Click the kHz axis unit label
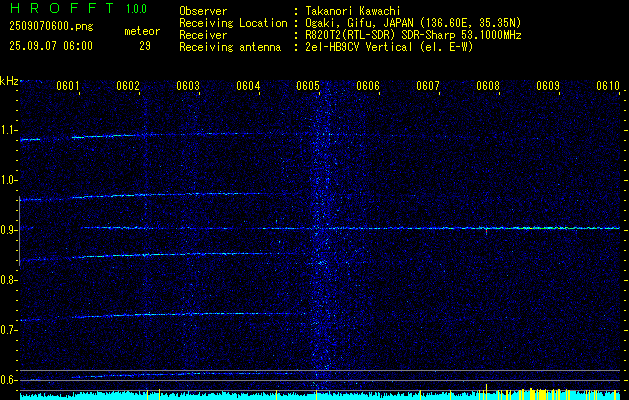629x400 pixels. [9, 81]
